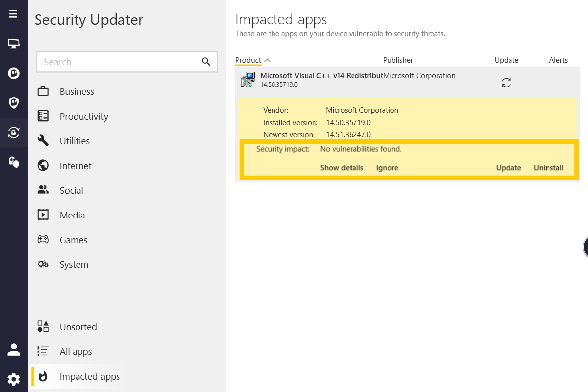Image resolution: width=588 pixels, height=392 pixels.
Task: Click the installed version 14.50.35719.0 value
Action: 349,123
